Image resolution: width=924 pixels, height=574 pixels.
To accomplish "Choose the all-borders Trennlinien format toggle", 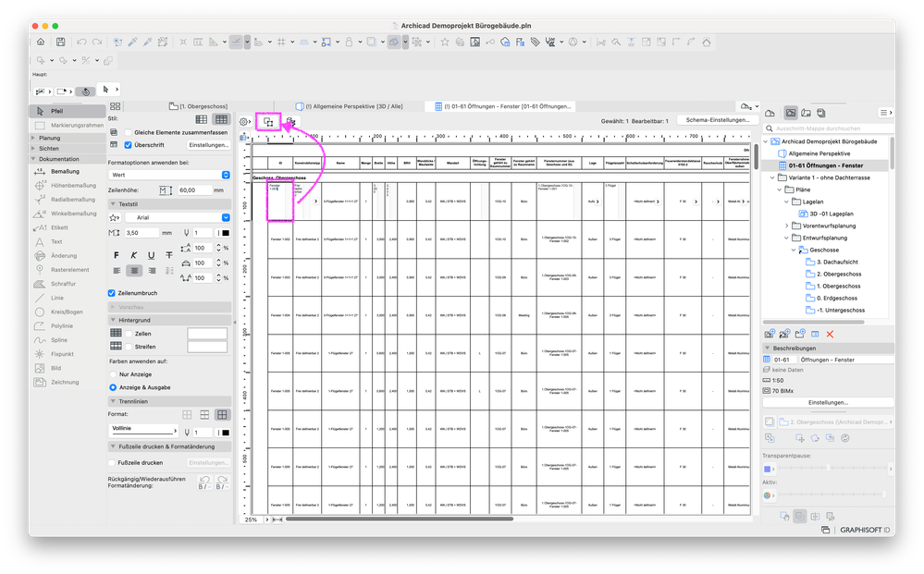I will coord(222,414).
